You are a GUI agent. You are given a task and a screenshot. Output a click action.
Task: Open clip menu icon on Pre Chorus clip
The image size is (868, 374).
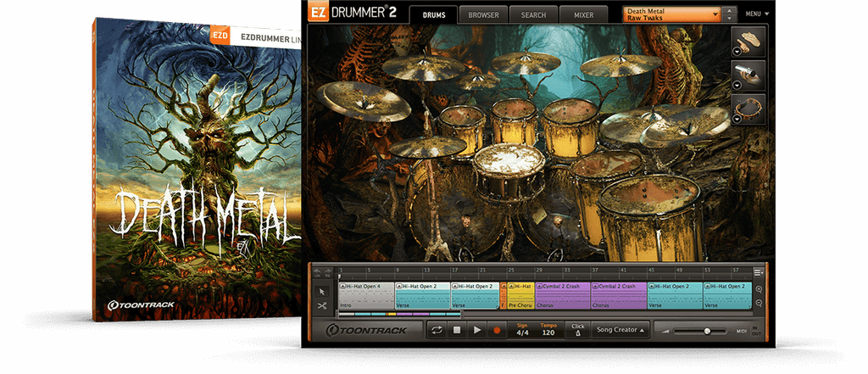(x=512, y=287)
